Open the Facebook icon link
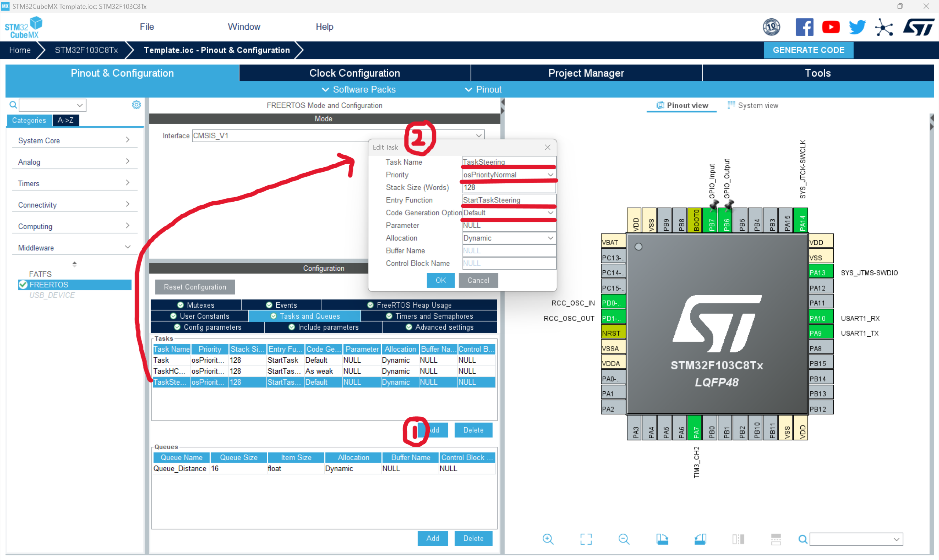939x560 pixels. pyautogui.click(x=804, y=27)
